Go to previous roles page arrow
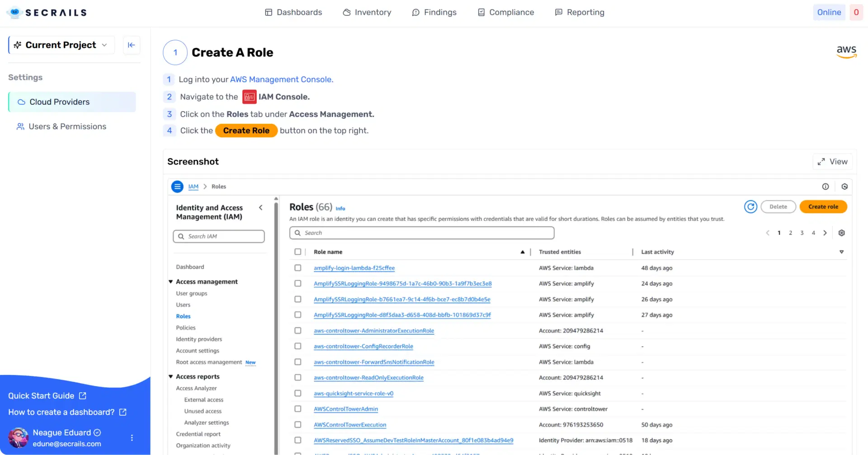Screen dimensions: 868x455 [768, 233]
